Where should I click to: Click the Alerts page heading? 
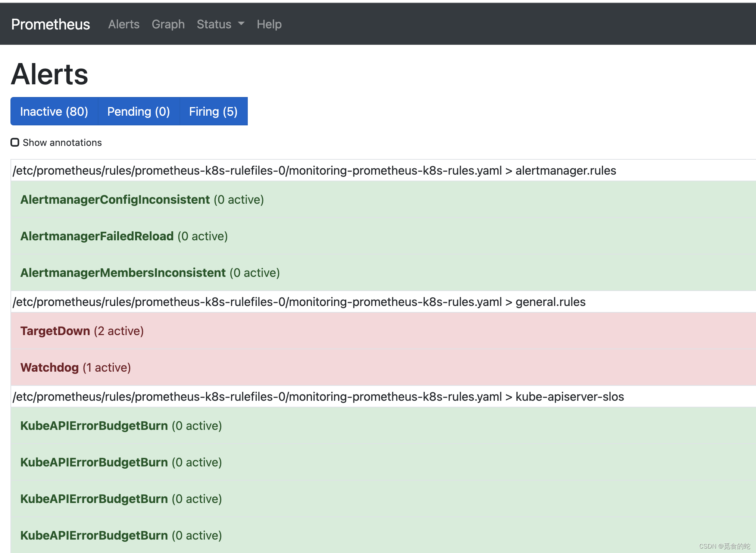[x=50, y=74]
